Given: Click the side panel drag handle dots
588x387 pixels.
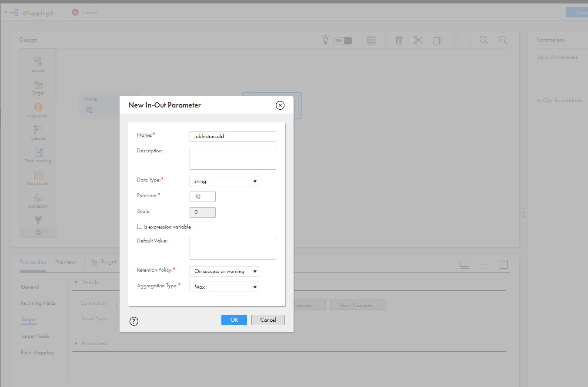Looking at the screenshot, I should (x=523, y=212).
